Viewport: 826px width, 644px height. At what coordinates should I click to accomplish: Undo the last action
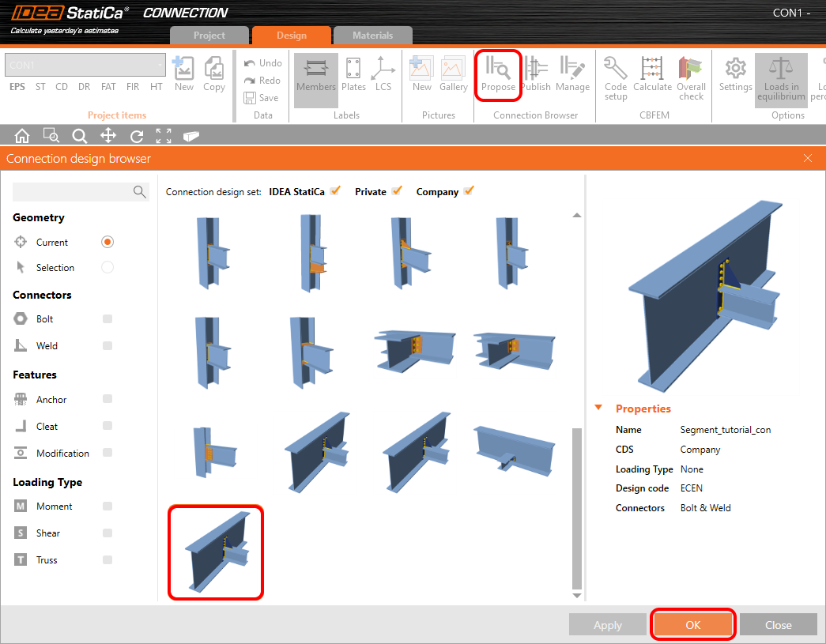pos(263,63)
